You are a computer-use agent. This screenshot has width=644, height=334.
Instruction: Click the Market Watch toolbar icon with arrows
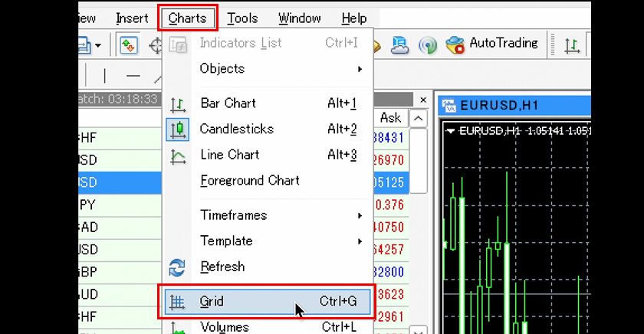click(x=129, y=44)
